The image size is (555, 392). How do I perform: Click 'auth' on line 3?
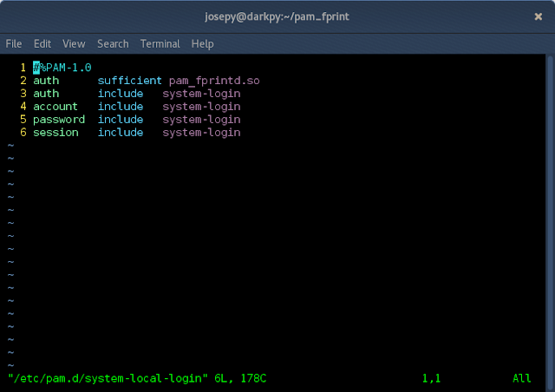(46, 94)
